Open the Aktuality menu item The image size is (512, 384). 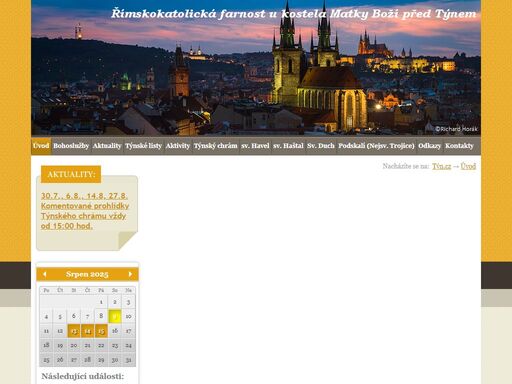coord(107,146)
